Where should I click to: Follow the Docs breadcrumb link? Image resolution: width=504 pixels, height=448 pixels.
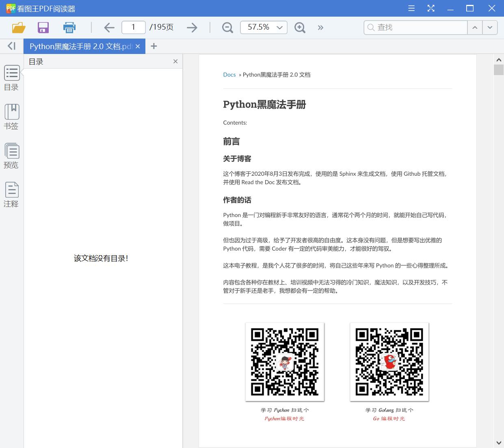click(229, 75)
